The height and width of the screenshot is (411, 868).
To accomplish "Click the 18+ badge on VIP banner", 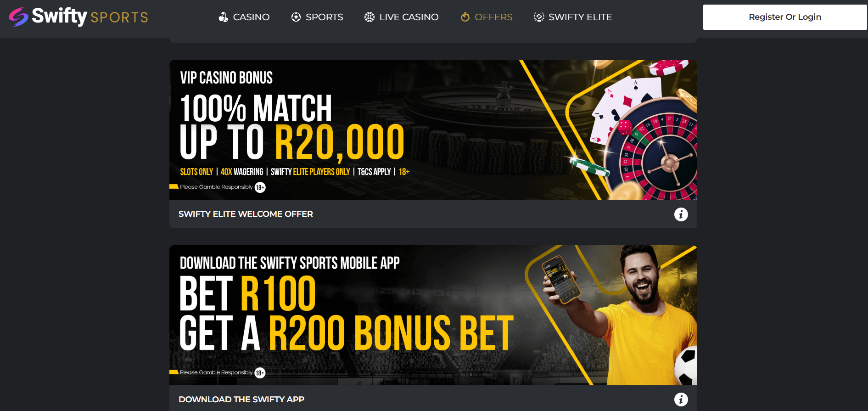I will pos(260,187).
